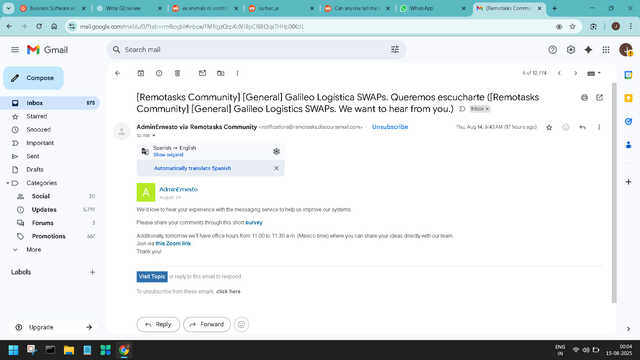Screen dimensions: 640x360
Task: Open Gmail Settings gear icon
Action: (571, 50)
